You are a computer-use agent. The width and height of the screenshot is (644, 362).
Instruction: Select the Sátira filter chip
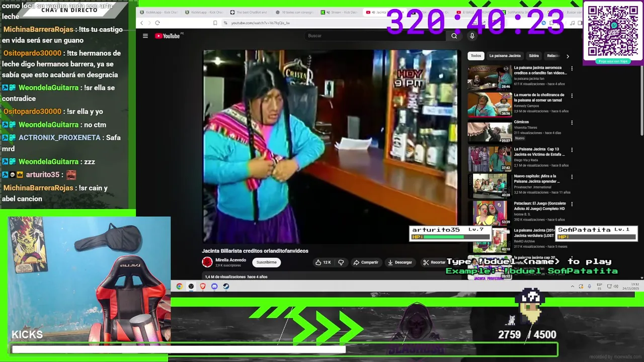click(x=534, y=56)
